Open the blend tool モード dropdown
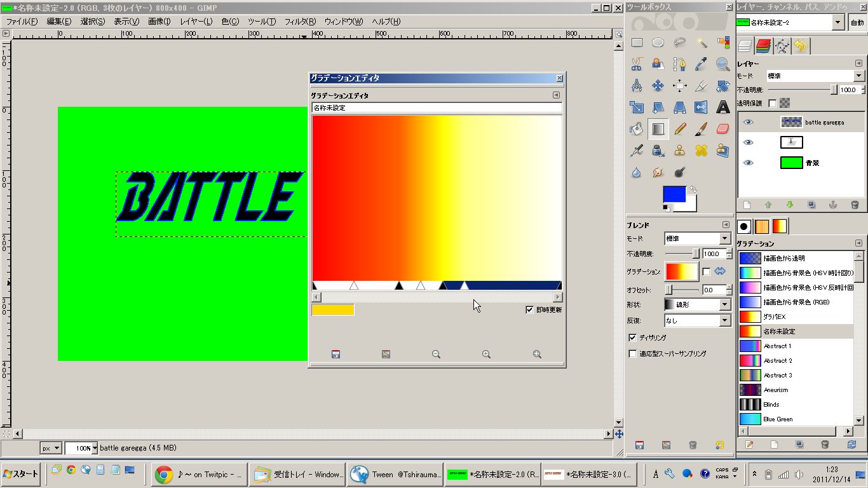The image size is (868, 488). pyautogui.click(x=697, y=238)
